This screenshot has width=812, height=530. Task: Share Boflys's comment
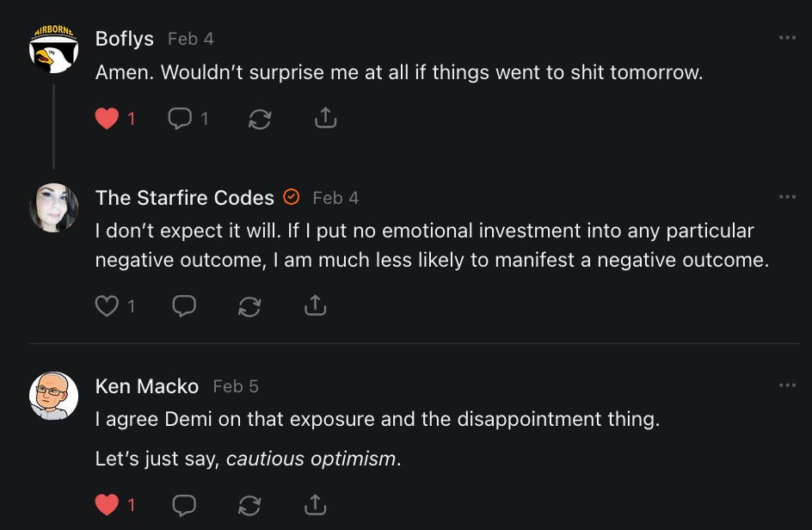point(325,120)
